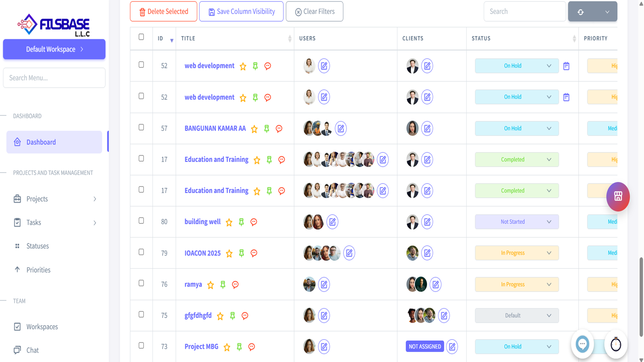The width and height of the screenshot is (644, 362).
Task: Edit users for the ramya project
Action: (324, 284)
